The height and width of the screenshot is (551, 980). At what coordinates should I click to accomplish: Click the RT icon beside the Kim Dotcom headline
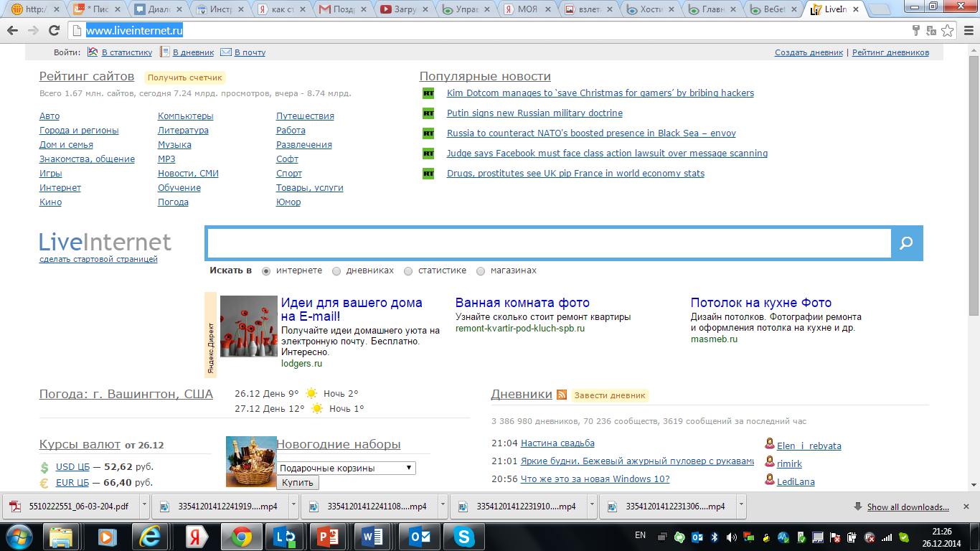[x=428, y=93]
